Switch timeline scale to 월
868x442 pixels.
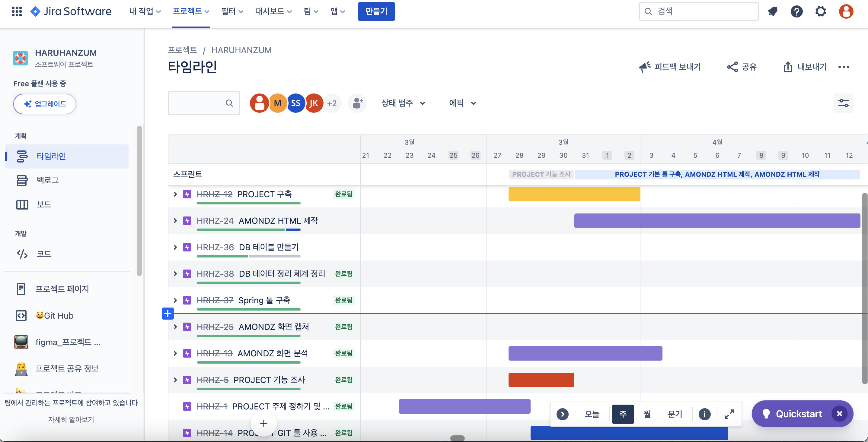[647, 414]
